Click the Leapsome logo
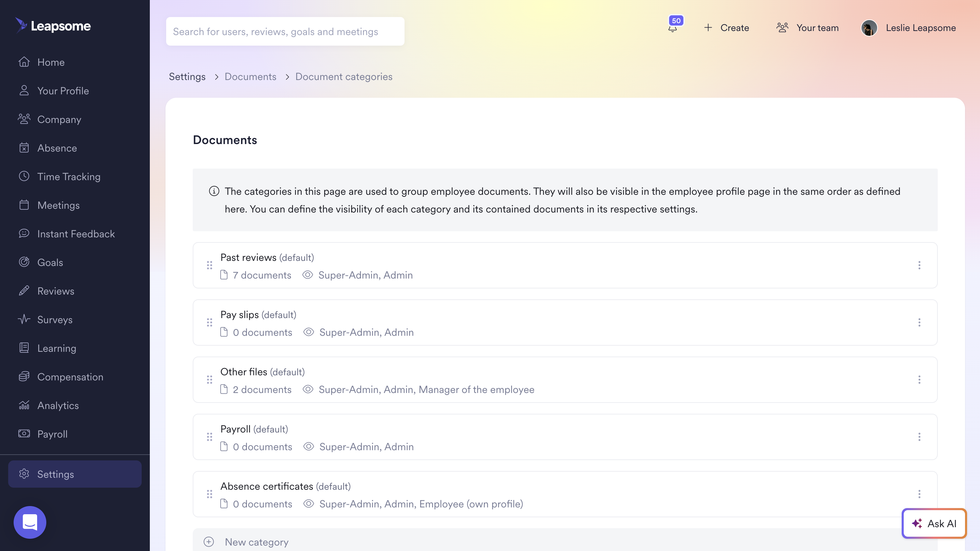 tap(53, 26)
